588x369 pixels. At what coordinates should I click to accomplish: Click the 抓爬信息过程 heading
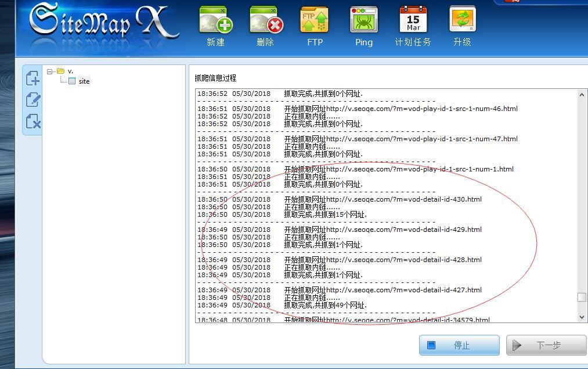tap(215, 78)
